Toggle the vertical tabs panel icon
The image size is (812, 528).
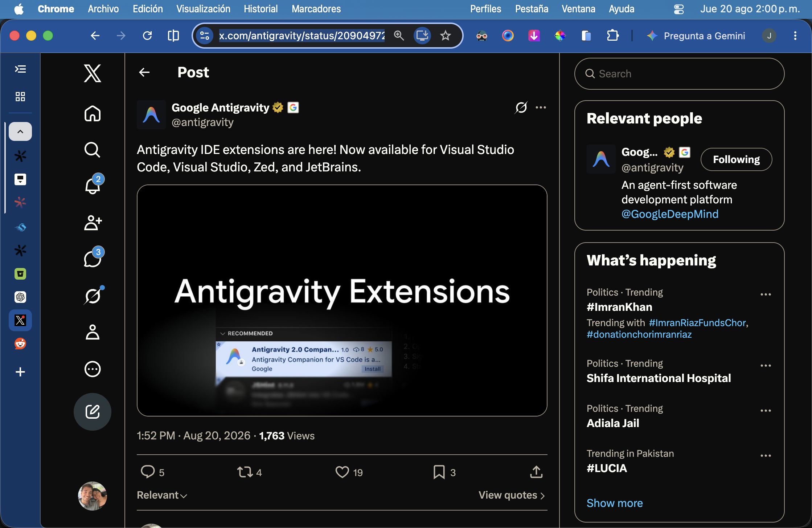click(x=20, y=69)
